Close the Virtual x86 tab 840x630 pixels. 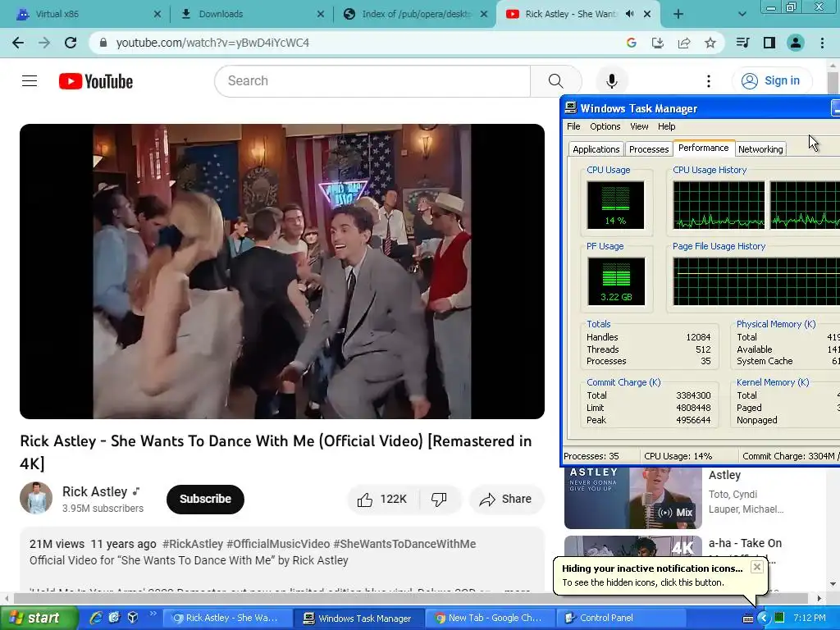click(157, 14)
